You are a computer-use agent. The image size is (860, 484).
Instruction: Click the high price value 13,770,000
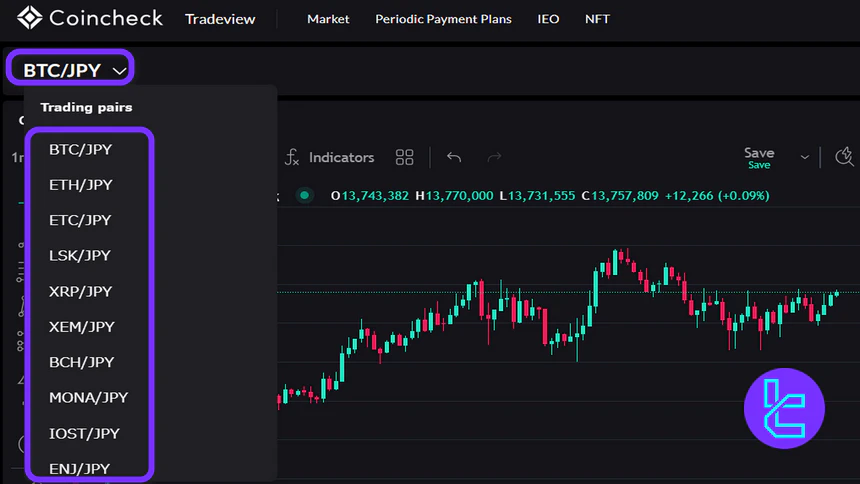(x=459, y=196)
